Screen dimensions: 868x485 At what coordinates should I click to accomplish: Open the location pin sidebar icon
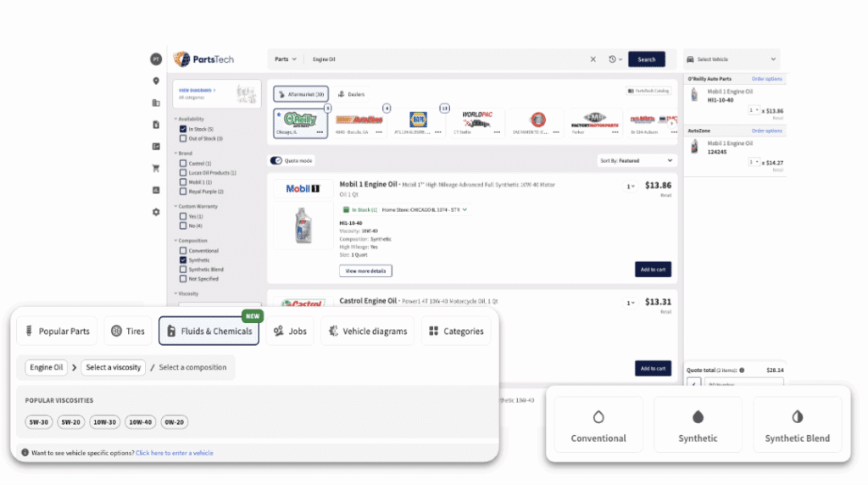(156, 81)
